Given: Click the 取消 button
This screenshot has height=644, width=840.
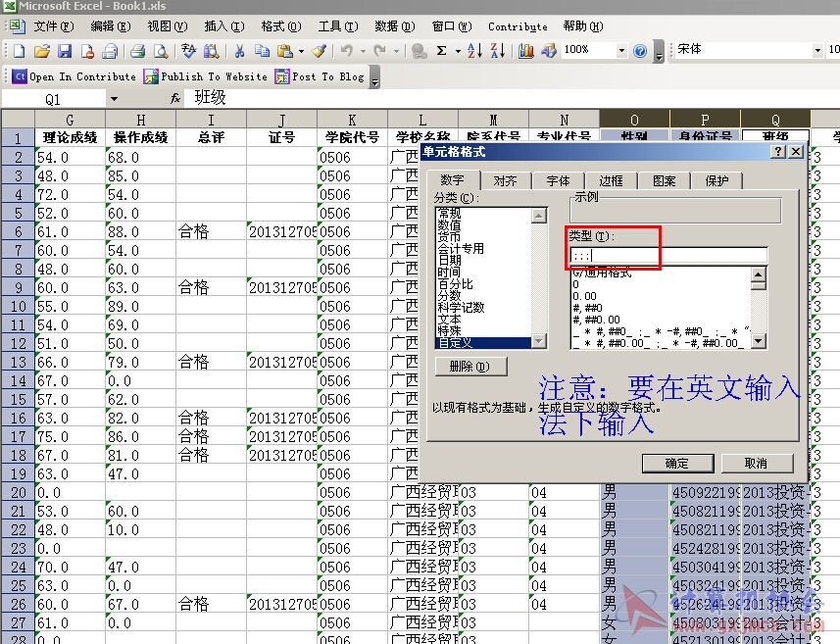Looking at the screenshot, I should coord(757,463).
